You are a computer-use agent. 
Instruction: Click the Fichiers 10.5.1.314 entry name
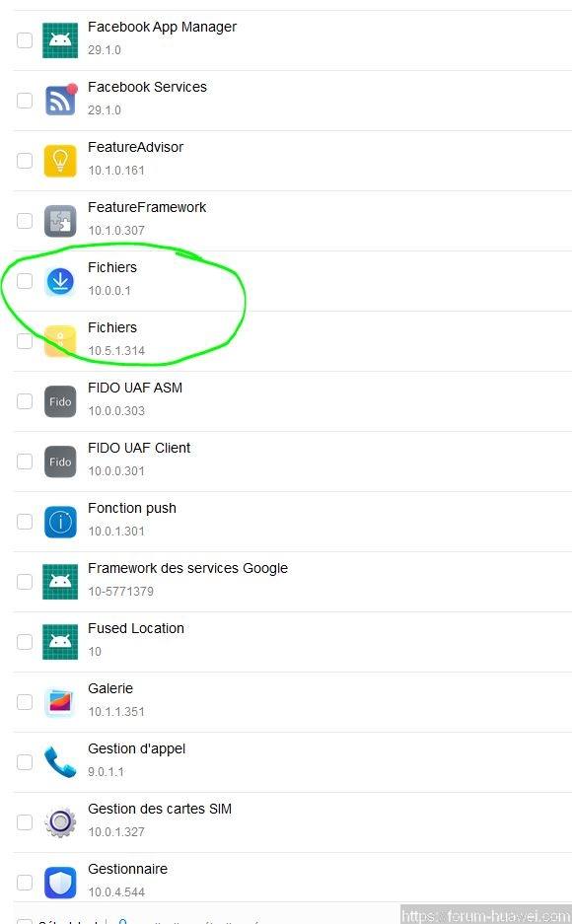111,327
